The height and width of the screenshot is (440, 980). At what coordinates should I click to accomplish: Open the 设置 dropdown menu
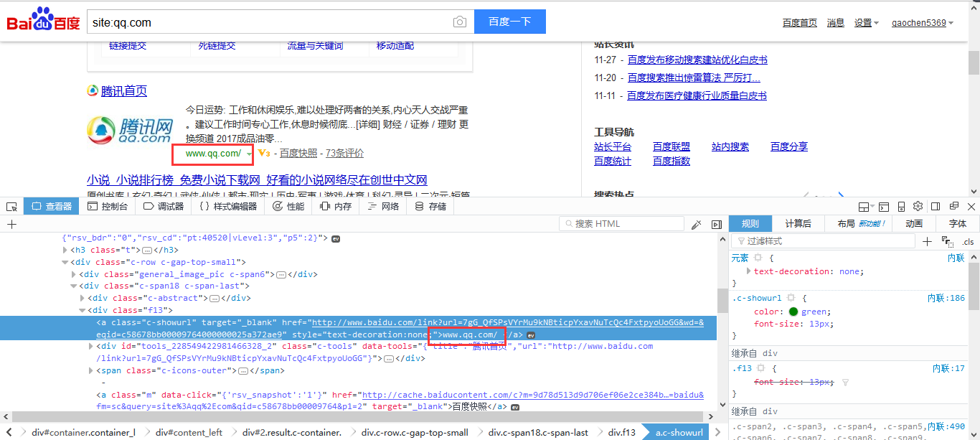pyautogui.click(x=866, y=23)
